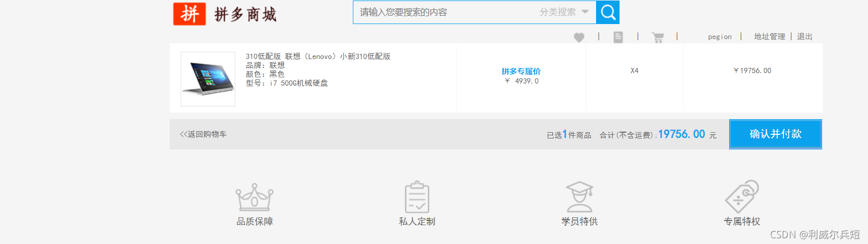Image resolution: width=868 pixels, height=244 pixels.
Task: Click the 确认并付款 button
Action: pyautogui.click(x=775, y=134)
